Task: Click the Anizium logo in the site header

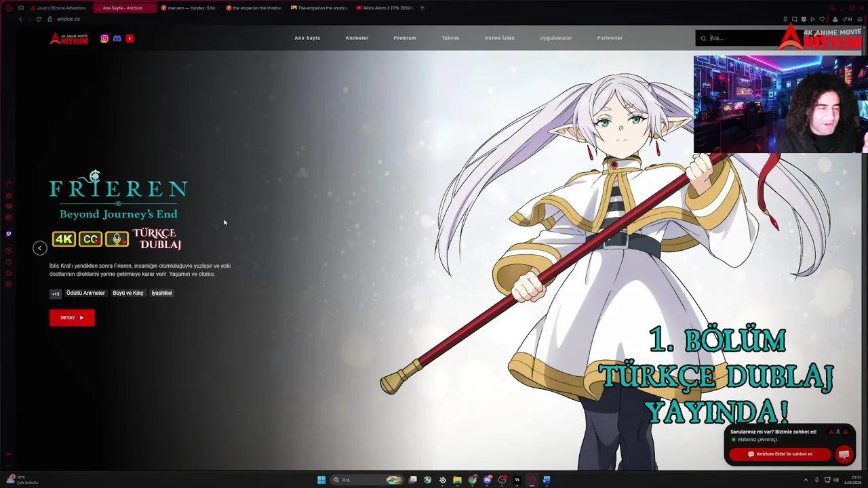Action: pyautogui.click(x=69, y=39)
